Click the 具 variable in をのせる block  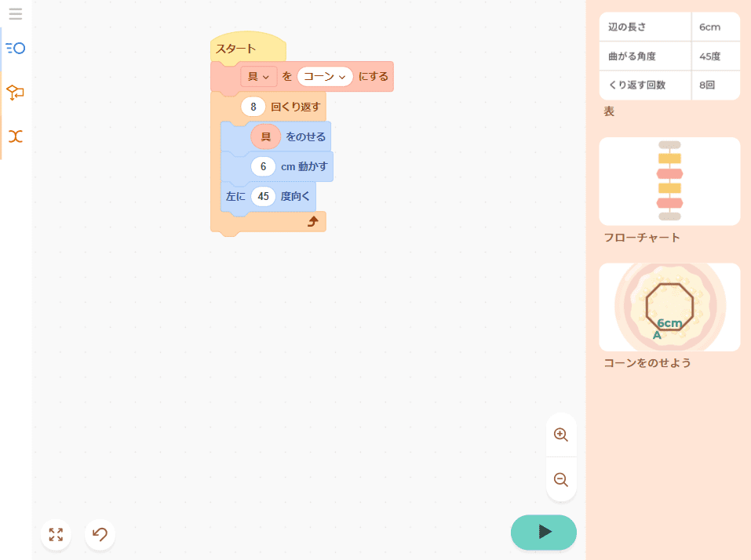point(266,136)
